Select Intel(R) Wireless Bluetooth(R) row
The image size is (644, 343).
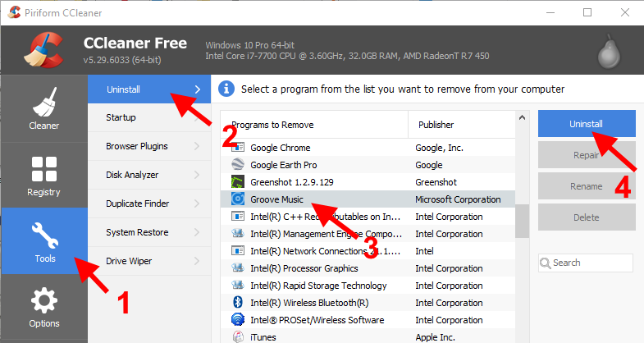coord(368,303)
